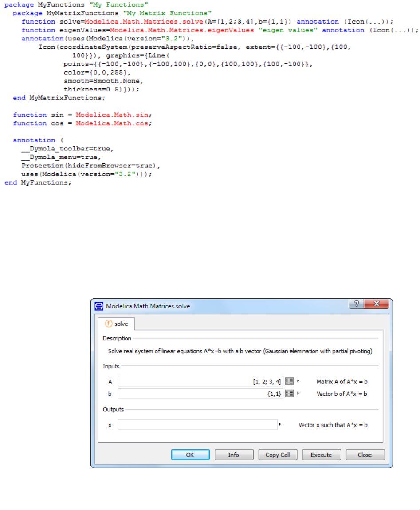Expand the arrow menu next to input b
Screen dimensions: 420x510
(298, 393)
